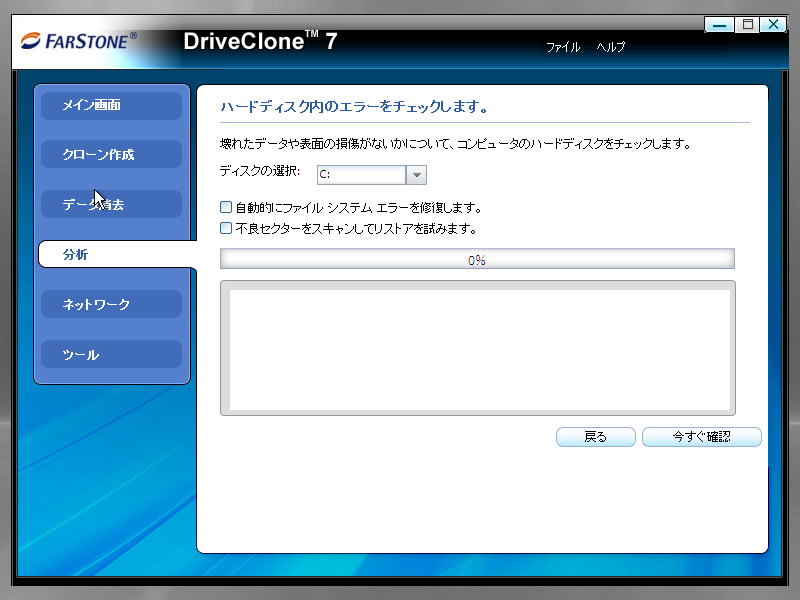This screenshot has height=600, width=800.
Task: Click the FarStone logo
Action: [79, 41]
